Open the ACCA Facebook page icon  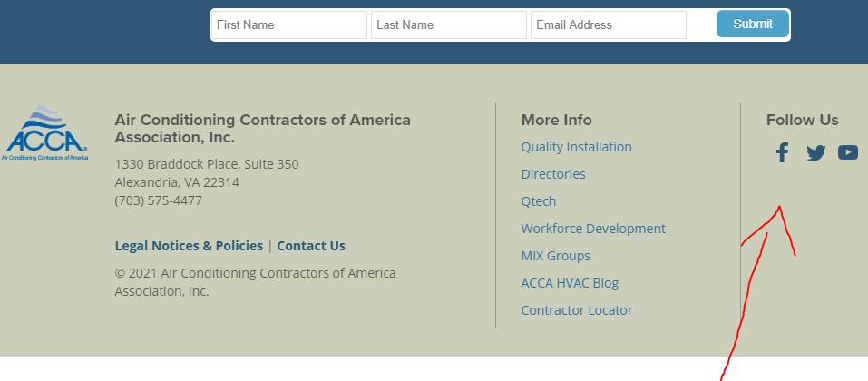[x=782, y=152]
